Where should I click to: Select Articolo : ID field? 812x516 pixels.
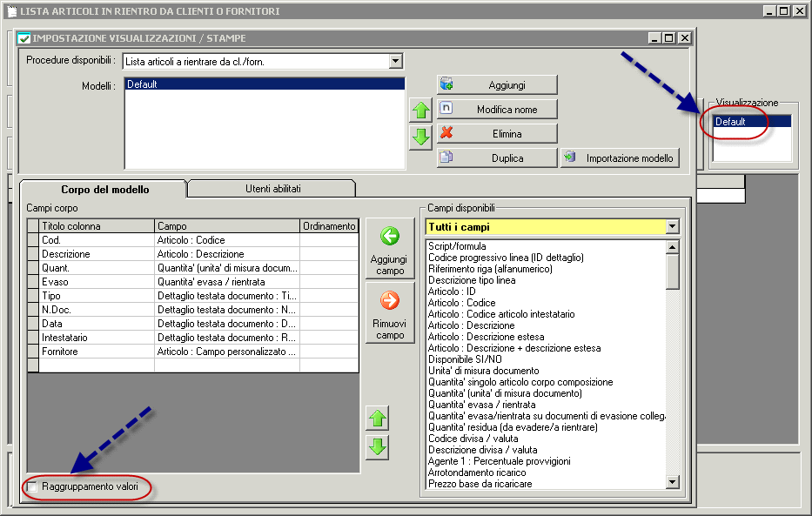[452, 292]
